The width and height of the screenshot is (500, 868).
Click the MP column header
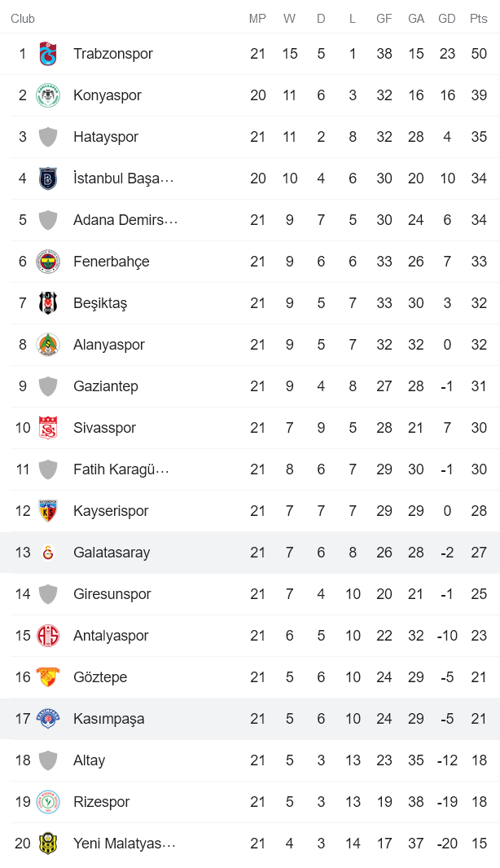[258, 19]
